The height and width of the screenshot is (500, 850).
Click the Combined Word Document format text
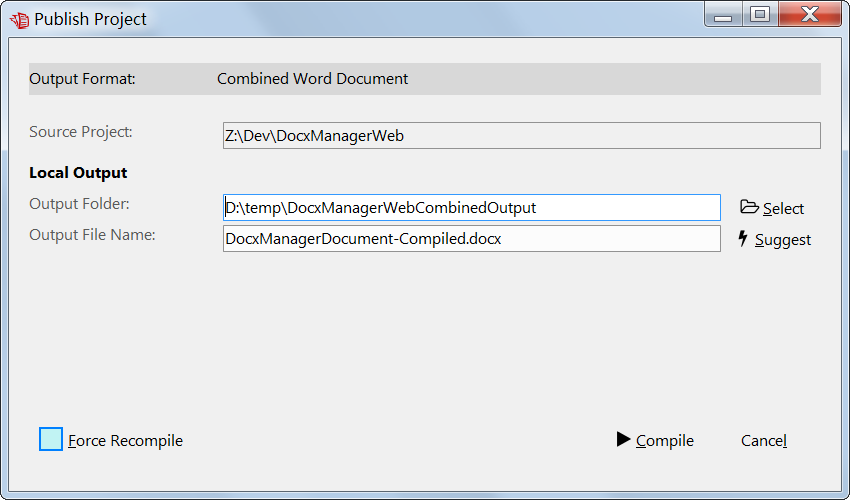(x=312, y=79)
